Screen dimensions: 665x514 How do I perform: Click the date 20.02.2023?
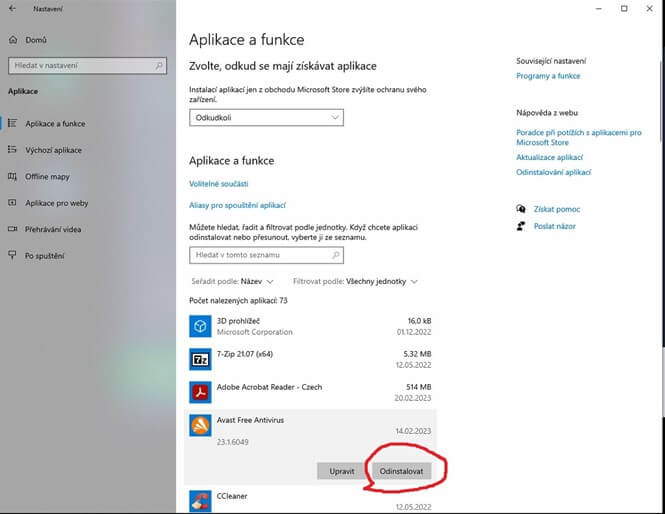tap(413, 398)
